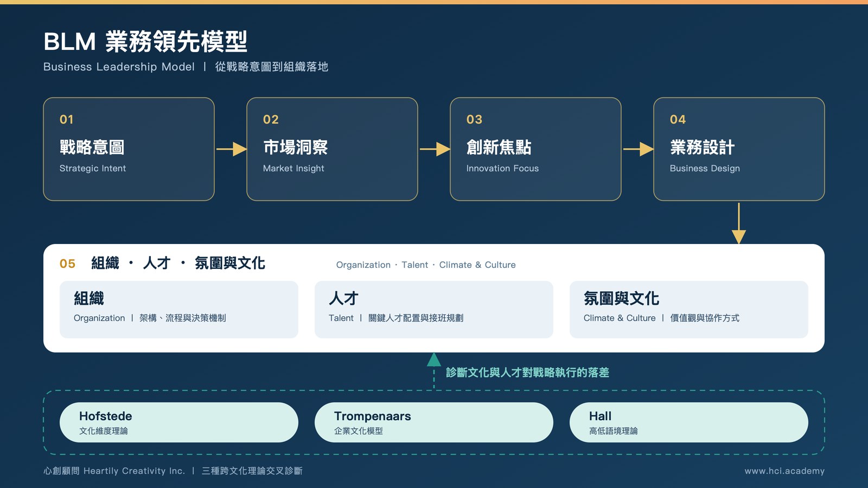Click the text 架構、流程與決策機制
This screenshot has height=488, width=868.
pos(183,318)
